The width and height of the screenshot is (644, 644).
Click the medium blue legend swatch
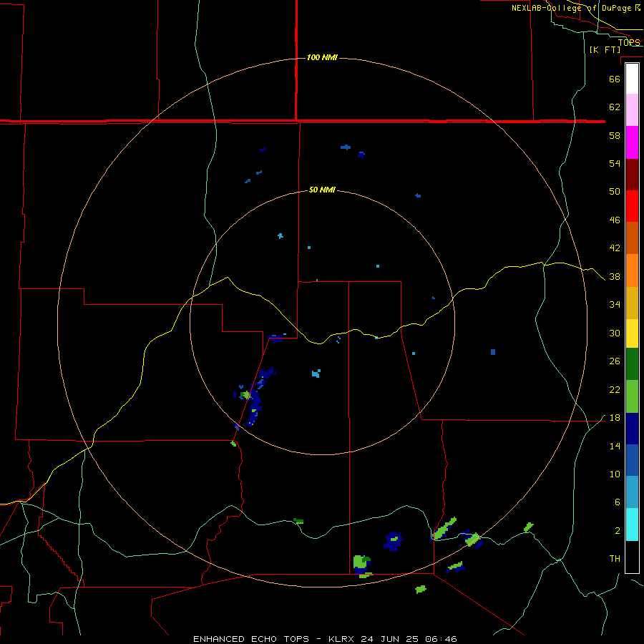[632, 460]
